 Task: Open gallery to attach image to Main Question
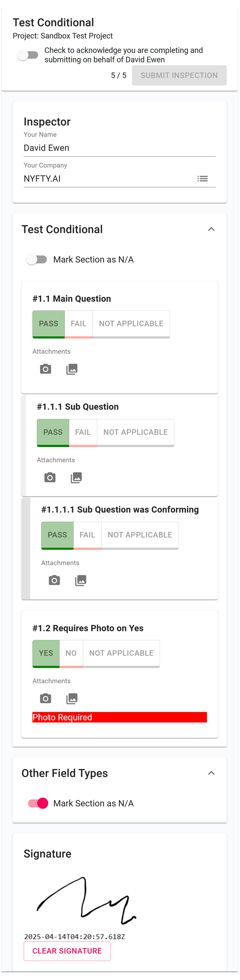pyautogui.click(x=72, y=369)
